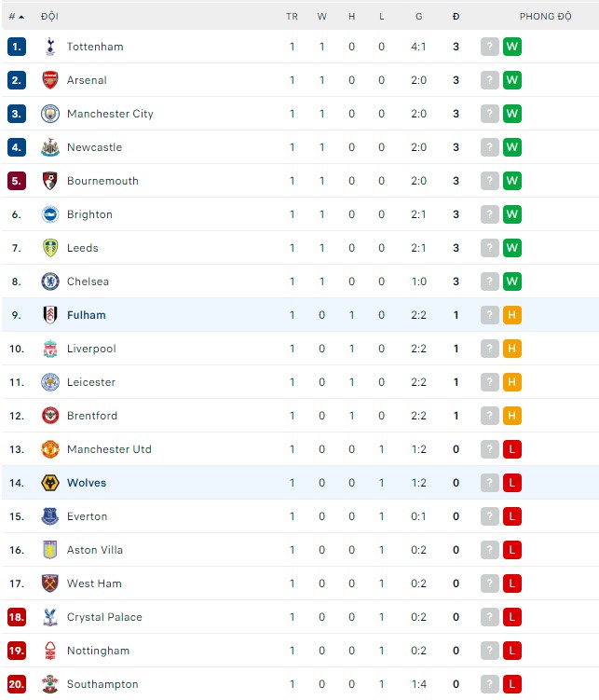Open the Manchester Utd team link
599x700 pixels.
[x=109, y=449]
